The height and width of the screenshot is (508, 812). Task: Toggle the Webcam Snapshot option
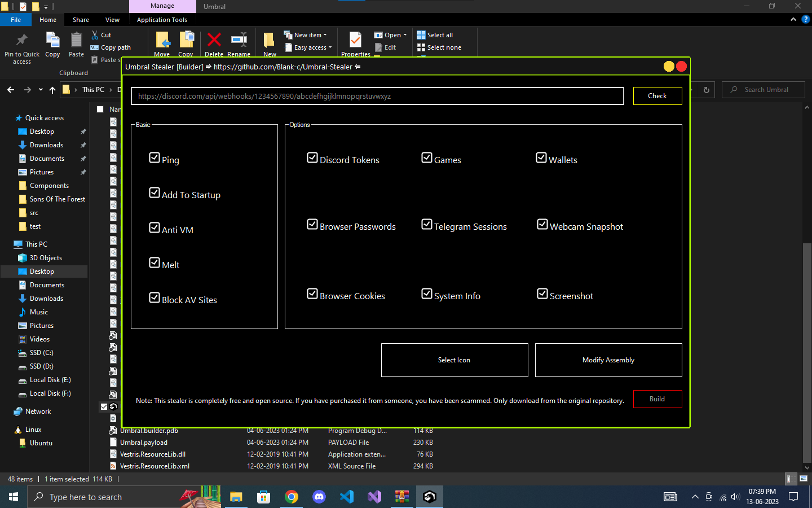point(542,224)
